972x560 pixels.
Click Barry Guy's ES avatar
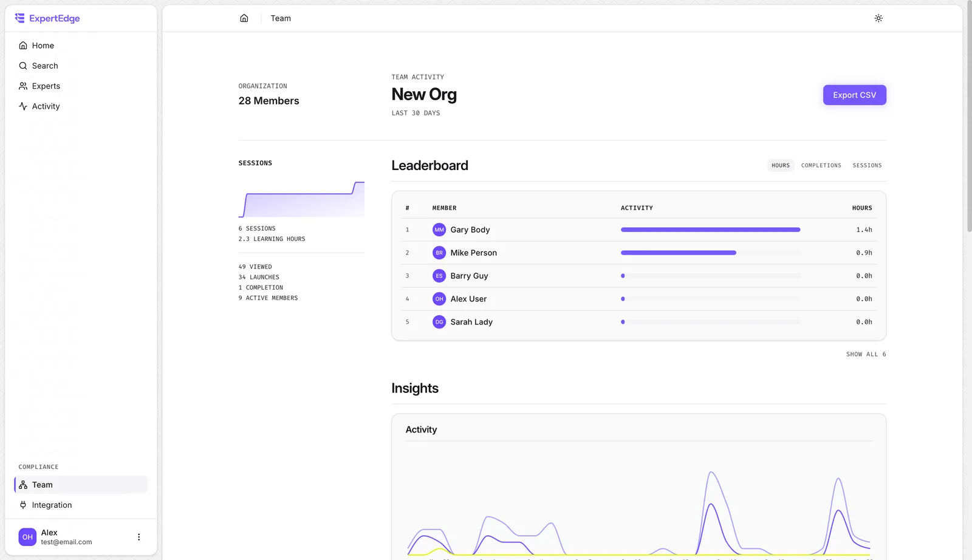pos(439,276)
